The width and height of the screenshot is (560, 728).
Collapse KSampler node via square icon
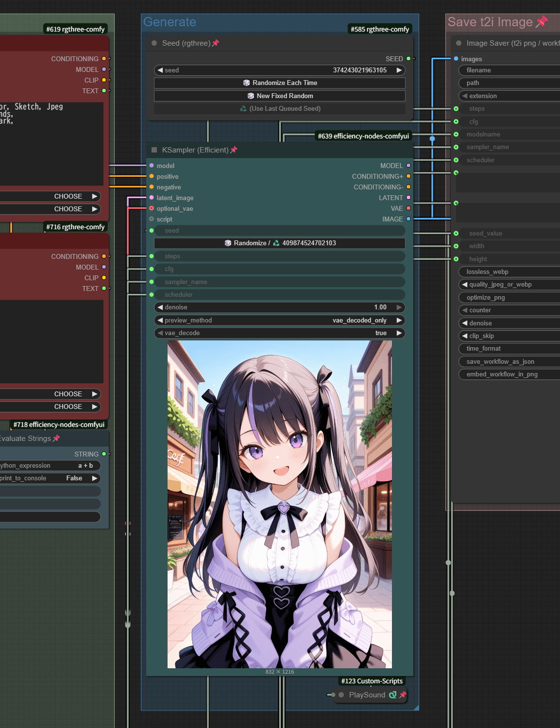click(x=154, y=150)
